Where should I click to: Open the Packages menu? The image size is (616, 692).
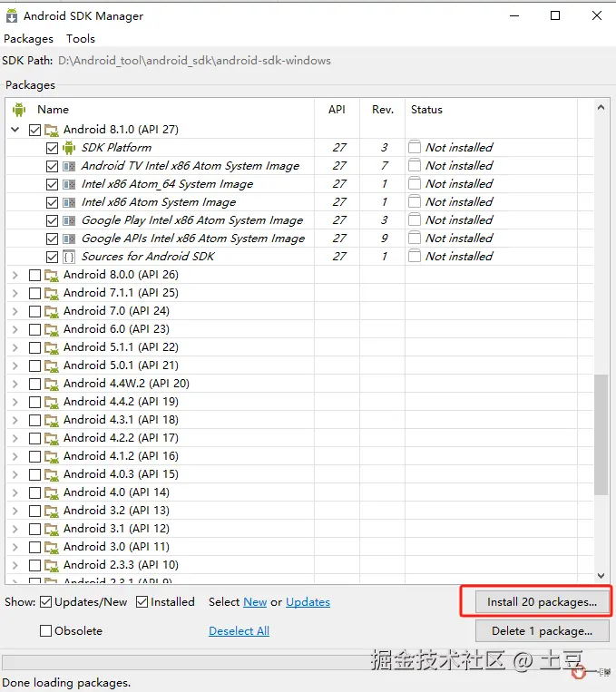click(28, 39)
